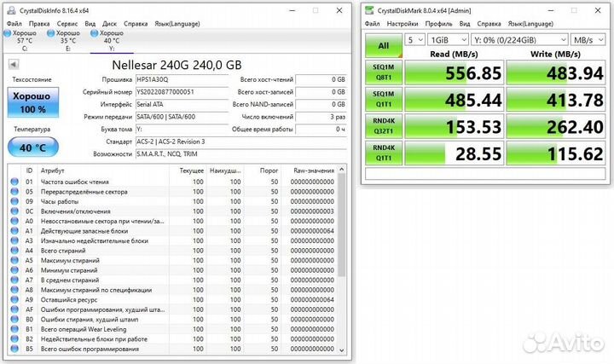This screenshot has height=364, width=614.
Task: Click the status circle for attribute A8
Action: click(x=14, y=290)
